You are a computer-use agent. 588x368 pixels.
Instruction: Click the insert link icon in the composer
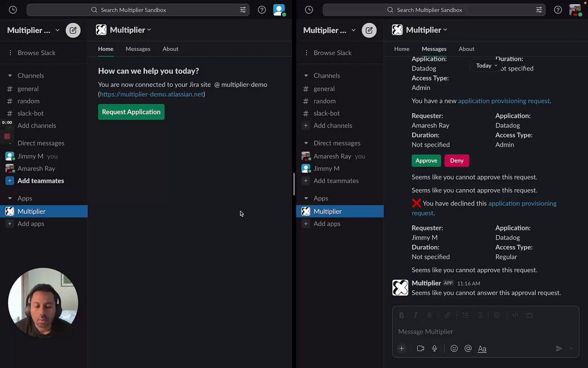[x=447, y=315]
